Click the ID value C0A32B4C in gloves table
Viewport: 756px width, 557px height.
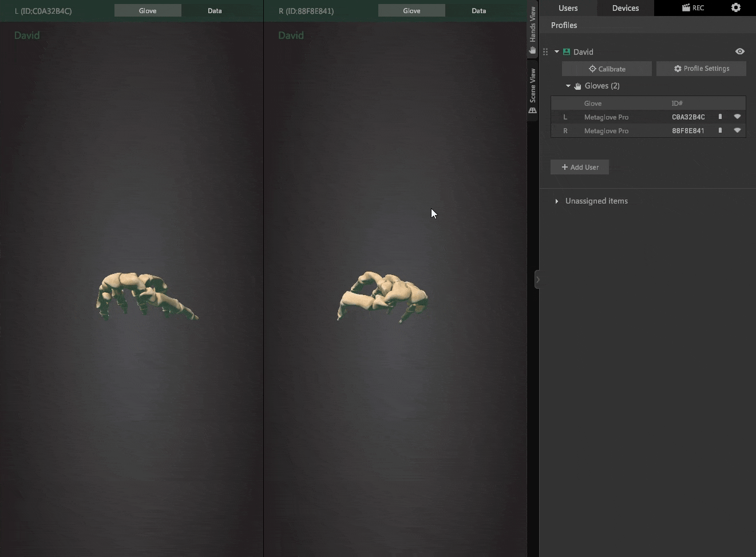[688, 117]
